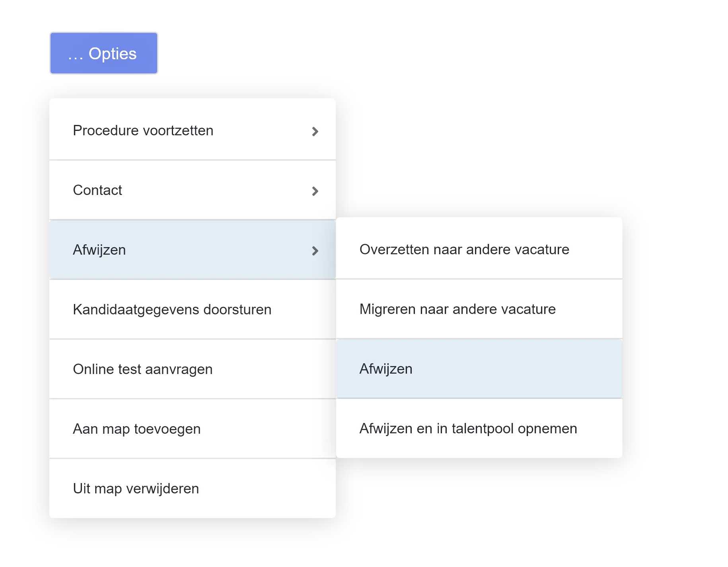Click the gray toolbar area left of Opties
The width and height of the screenshot is (728, 567).
[x=24, y=54]
